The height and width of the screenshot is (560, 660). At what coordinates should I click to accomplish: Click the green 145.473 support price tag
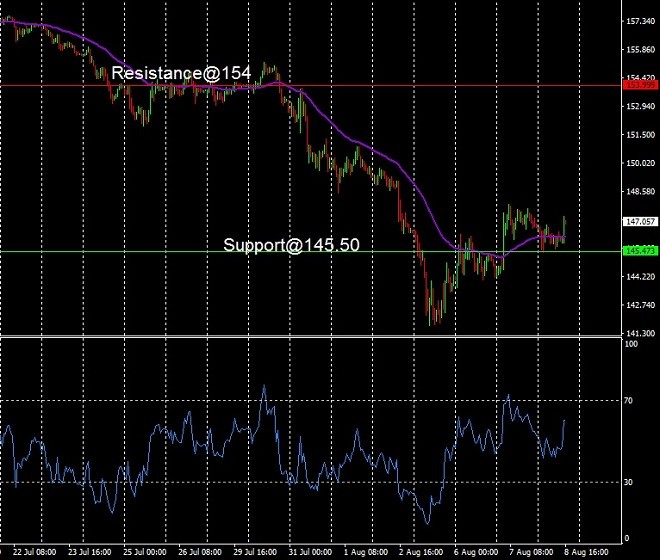[640, 251]
